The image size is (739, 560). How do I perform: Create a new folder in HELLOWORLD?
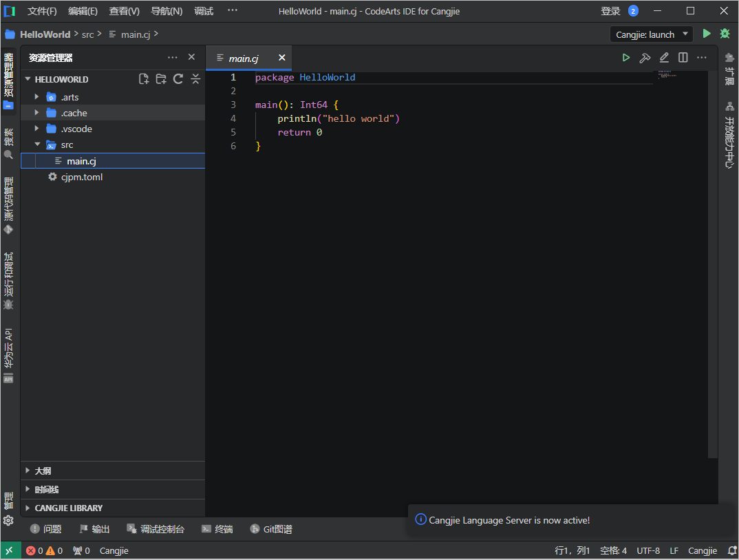[161, 78]
